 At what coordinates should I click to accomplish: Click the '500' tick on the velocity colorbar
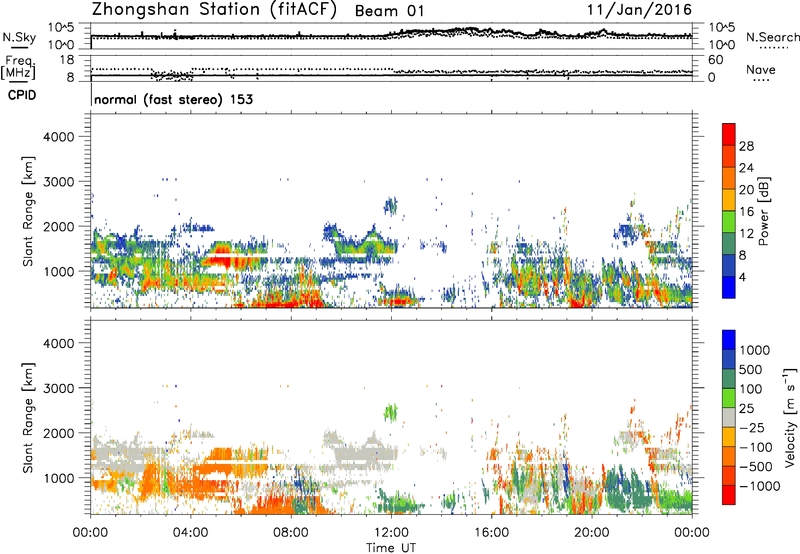click(752, 370)
